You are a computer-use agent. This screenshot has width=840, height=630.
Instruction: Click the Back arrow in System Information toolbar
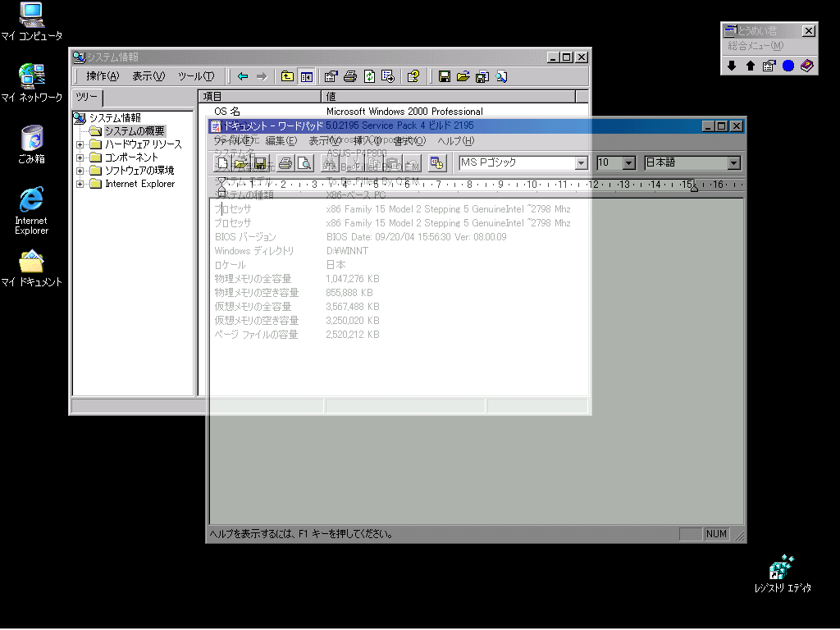click(243, 76)
